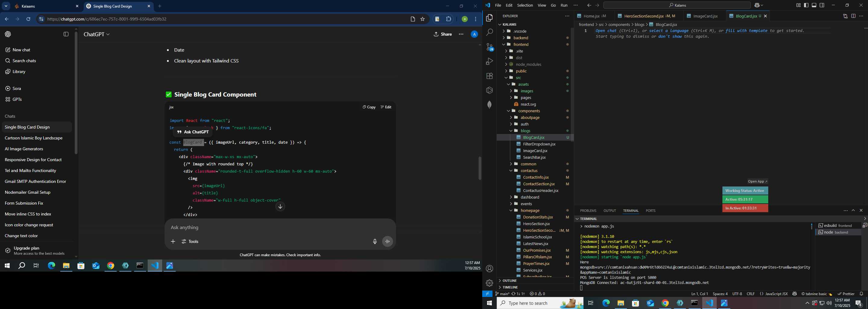Start ChatGPT voice mode
Screen dimensions: 868x309
point(388,241)
